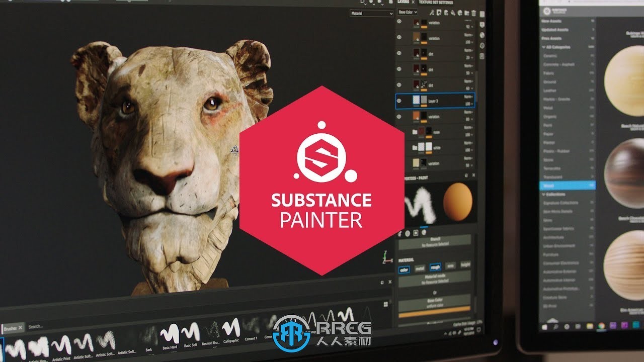Select the Brushes shelf tab
The height and width of the screenshot is (362, 644).
[x=13, y=327]
